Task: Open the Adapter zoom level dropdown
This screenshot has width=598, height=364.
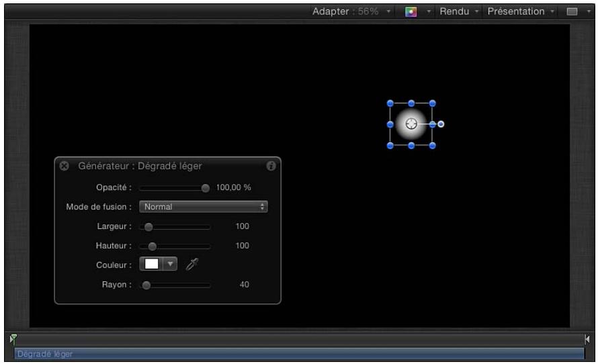Action: (351, 11)
